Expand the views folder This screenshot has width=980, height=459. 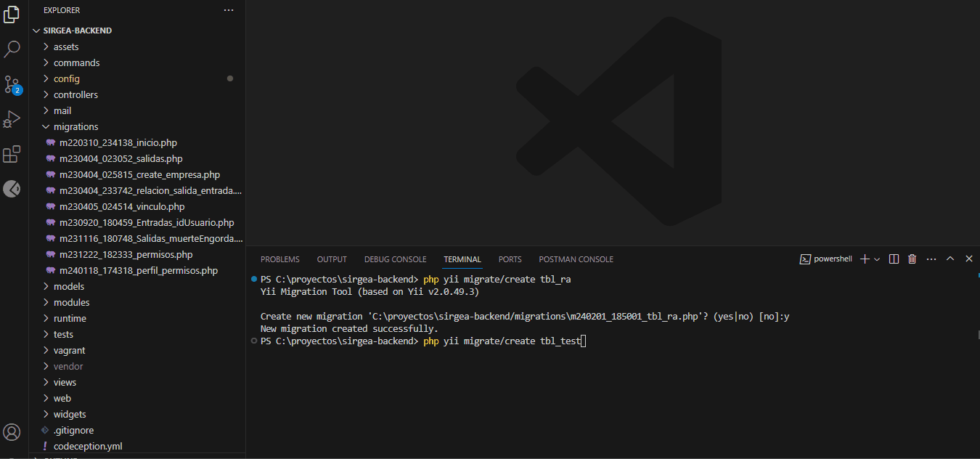[x=137, y=382]
